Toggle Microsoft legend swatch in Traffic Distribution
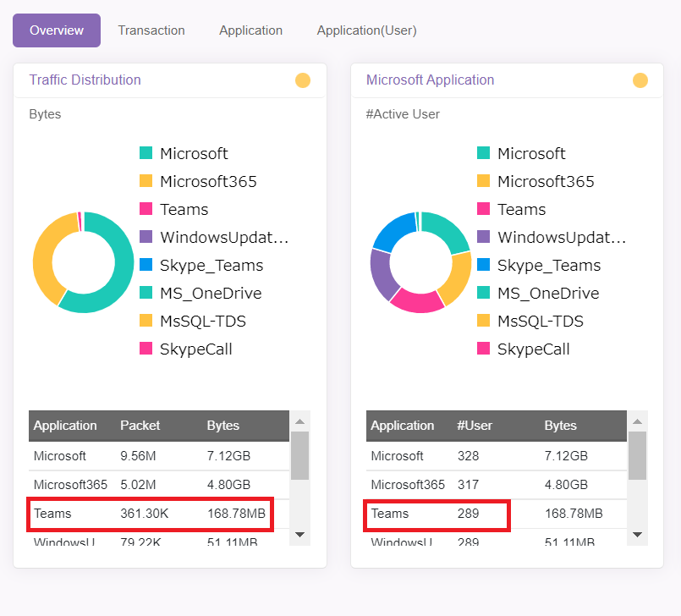 click(x=146, y=153)
